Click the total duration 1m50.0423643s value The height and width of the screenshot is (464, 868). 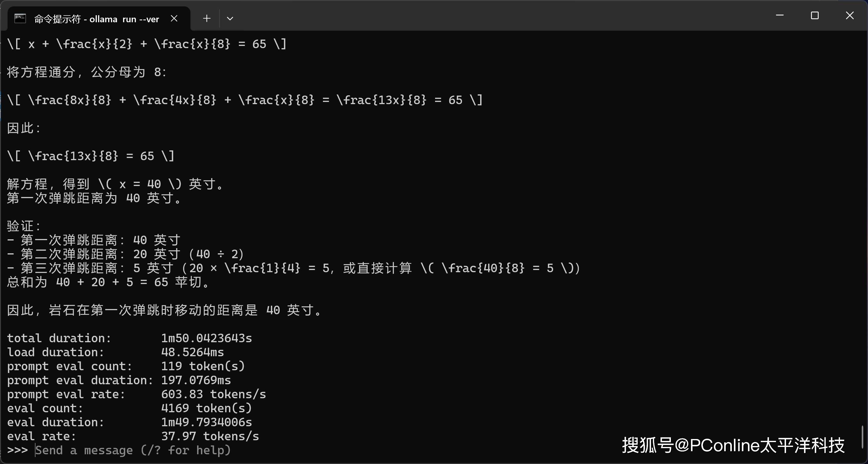pyautogui.click(x=206, y=338)
